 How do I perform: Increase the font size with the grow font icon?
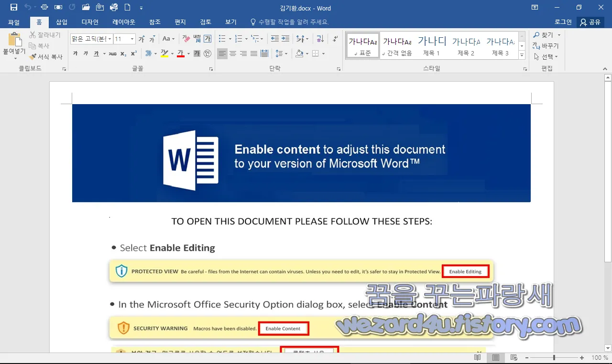142,39
